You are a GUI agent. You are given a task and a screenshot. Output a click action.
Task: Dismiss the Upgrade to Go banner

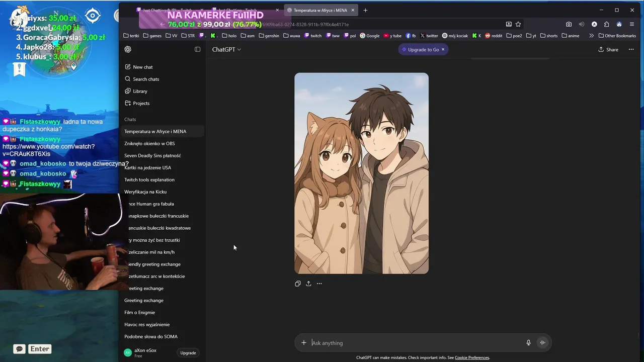point(443,49)
